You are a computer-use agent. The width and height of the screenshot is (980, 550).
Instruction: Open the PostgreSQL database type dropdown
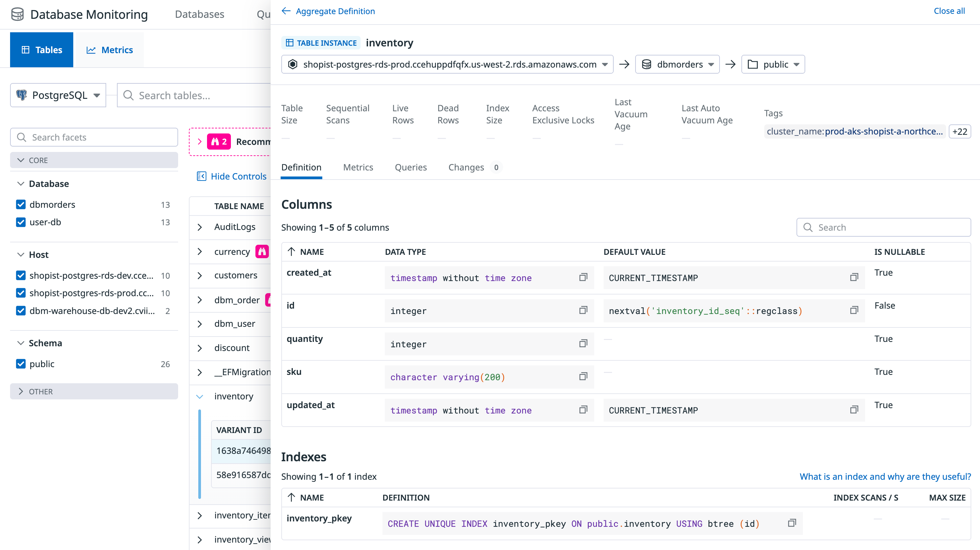[58, 95]
